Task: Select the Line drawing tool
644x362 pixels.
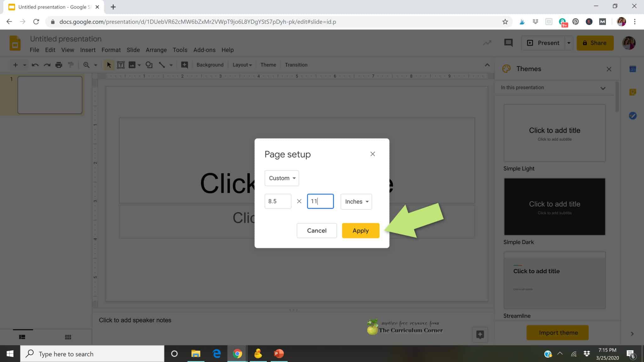Action: point(162,65)
